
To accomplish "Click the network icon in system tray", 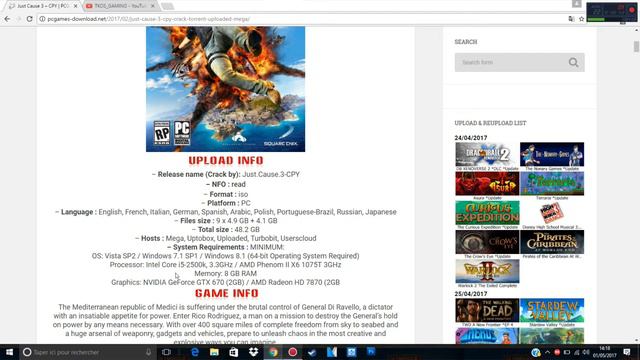I will point(577,352).
